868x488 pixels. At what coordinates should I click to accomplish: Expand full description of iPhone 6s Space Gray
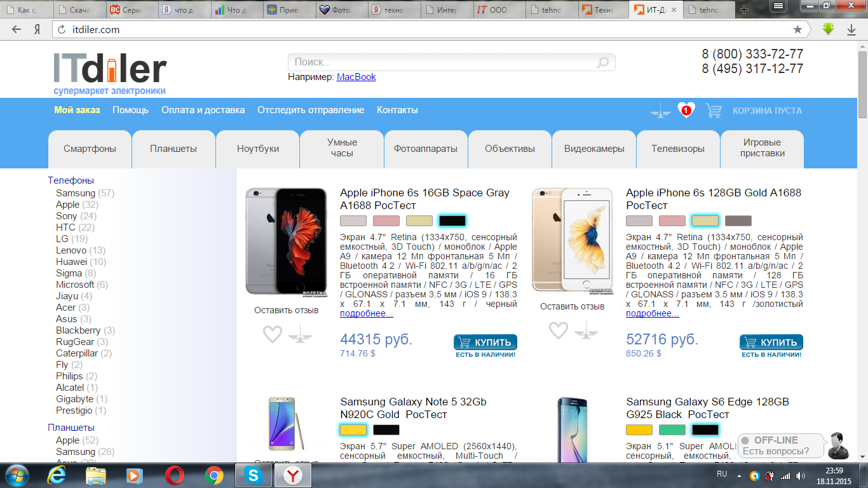(366, 314)
